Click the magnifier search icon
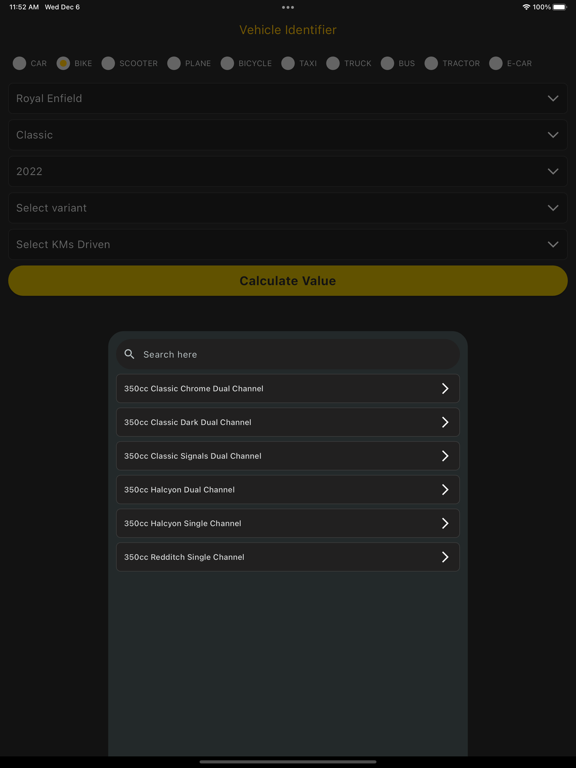This screenshot has width=576, height=768. pos(129,354)
